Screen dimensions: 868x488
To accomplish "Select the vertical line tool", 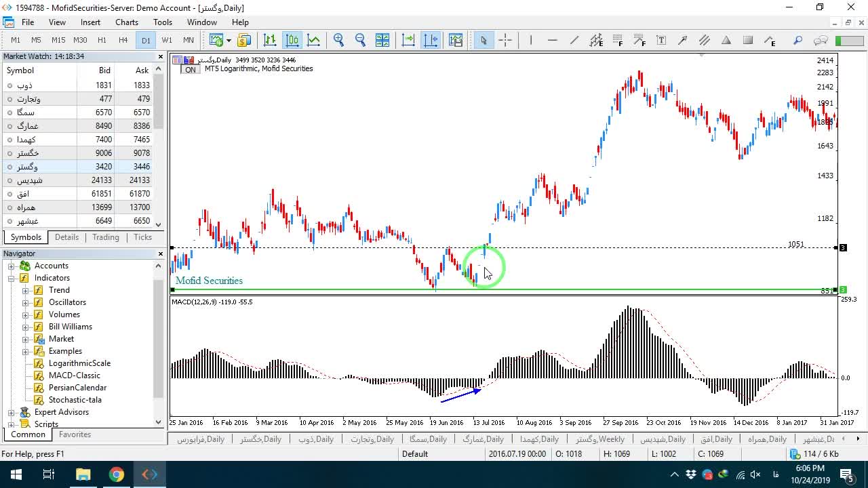I will tap(531, 40).
